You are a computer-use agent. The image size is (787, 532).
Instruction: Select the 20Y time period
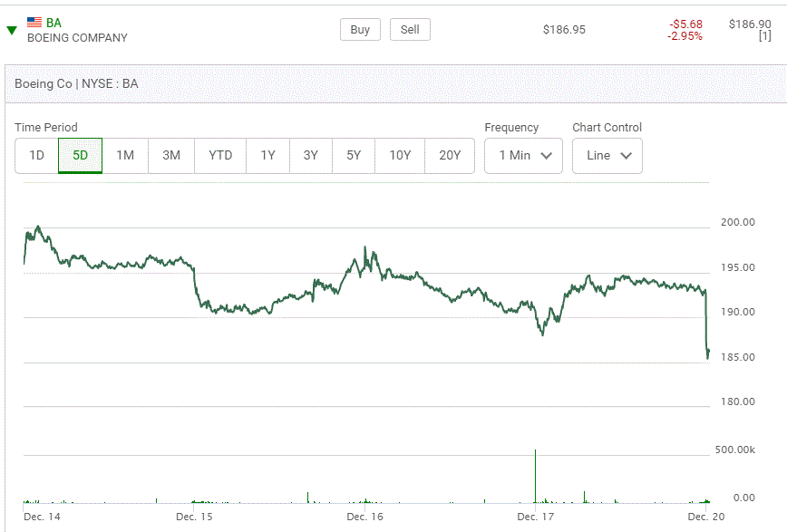[x=449, y=156]
